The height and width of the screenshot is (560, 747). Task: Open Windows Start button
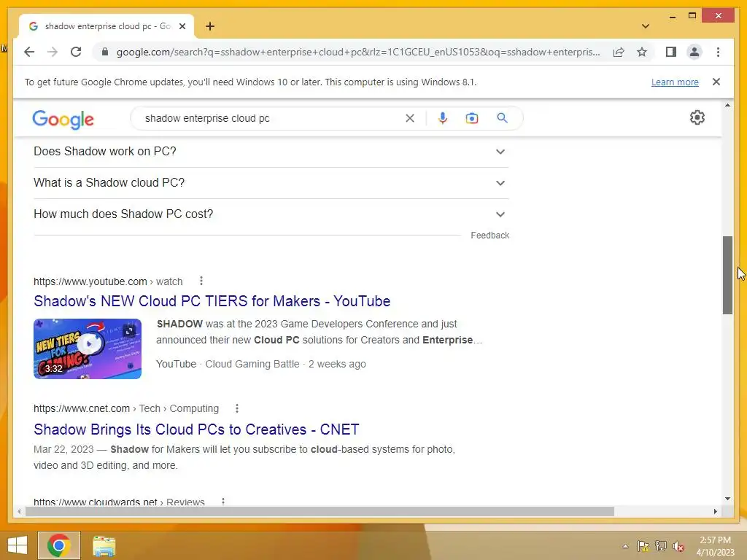(x=18, y=545)
